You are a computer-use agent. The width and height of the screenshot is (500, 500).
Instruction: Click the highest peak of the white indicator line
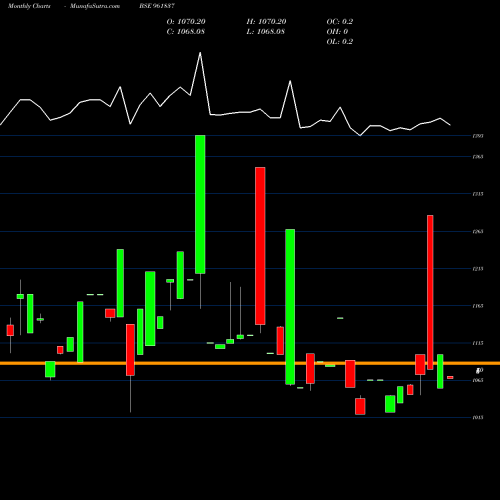[x=200, y=53]
